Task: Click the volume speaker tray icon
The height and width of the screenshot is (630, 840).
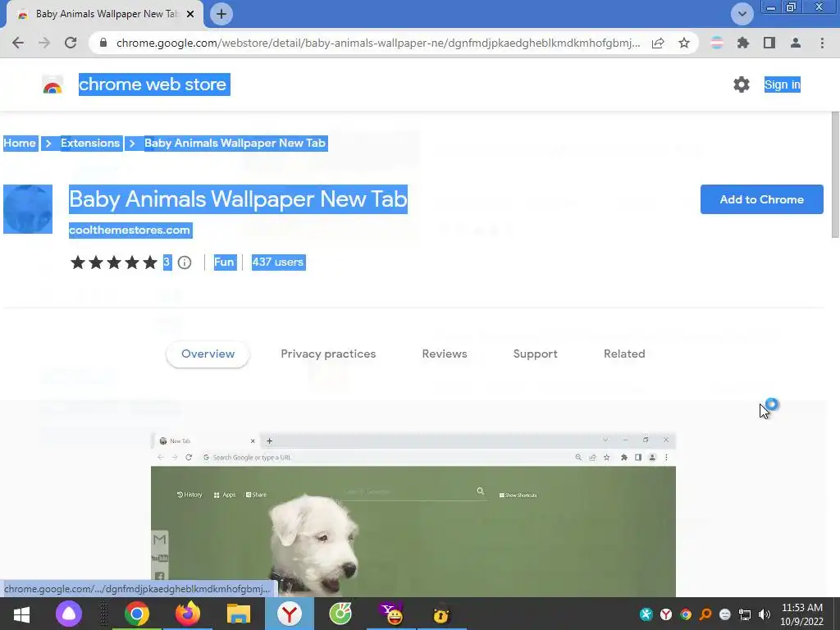Action: pos(764,614)
